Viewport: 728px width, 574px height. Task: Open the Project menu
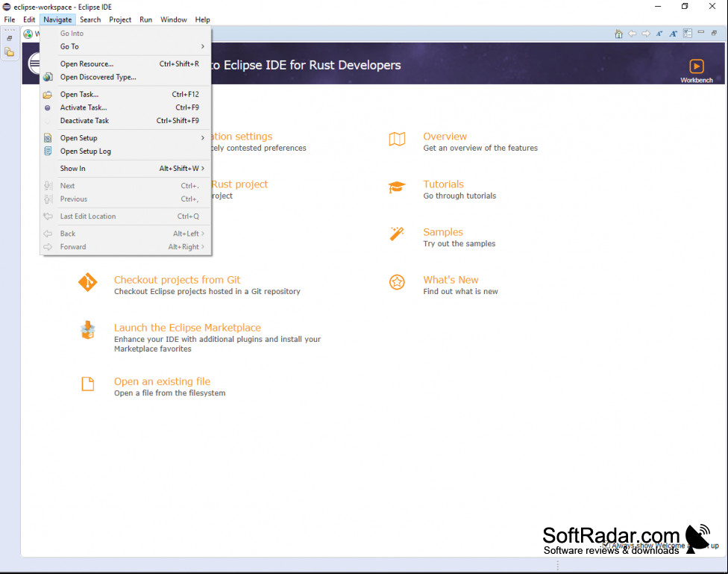[120, 19]
